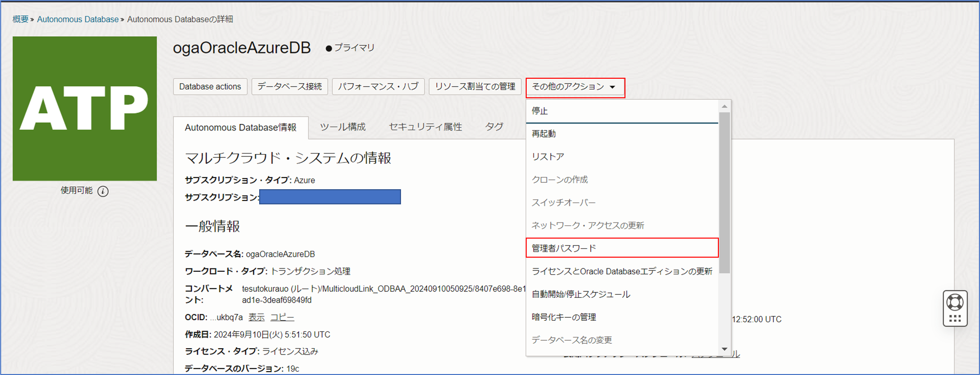Screen dimensions: 980x375
Task: Choose 再起動 in the actions menu
Action: [x=622, y=134]
